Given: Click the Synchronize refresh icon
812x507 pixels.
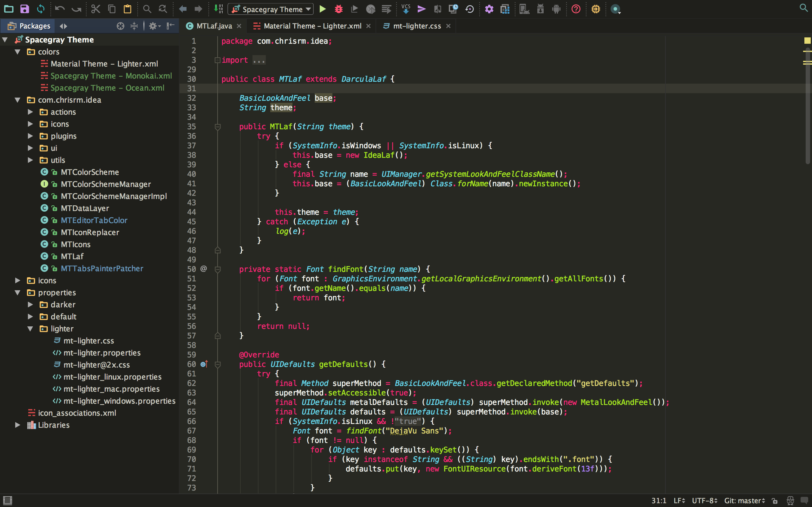Looking at the screenshot, I should tap(41, 9).
